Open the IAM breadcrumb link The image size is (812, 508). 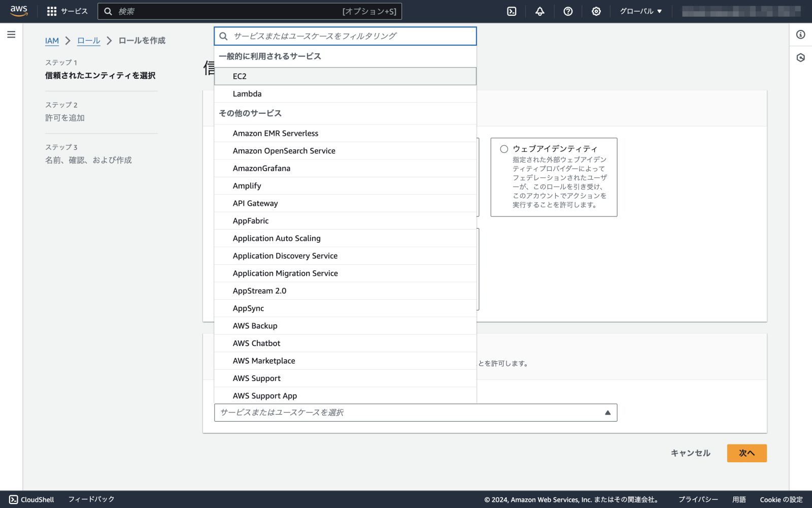click(x=51, y=41)
